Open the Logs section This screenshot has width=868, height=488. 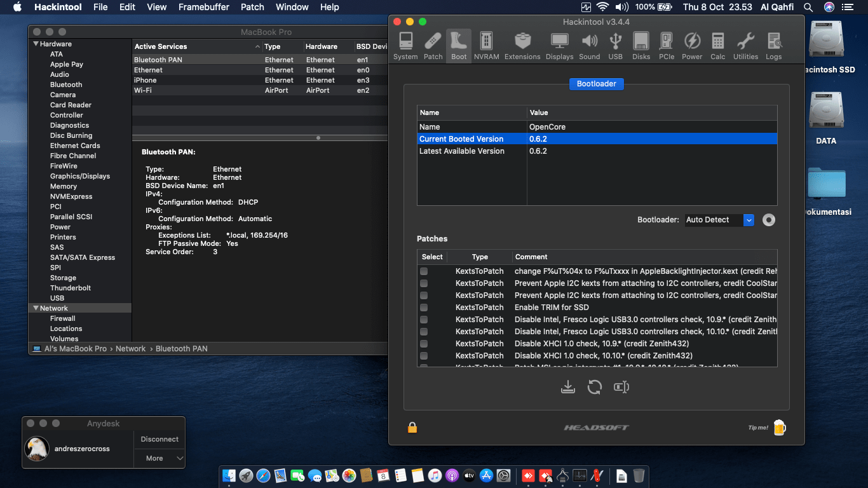(773, 45)
